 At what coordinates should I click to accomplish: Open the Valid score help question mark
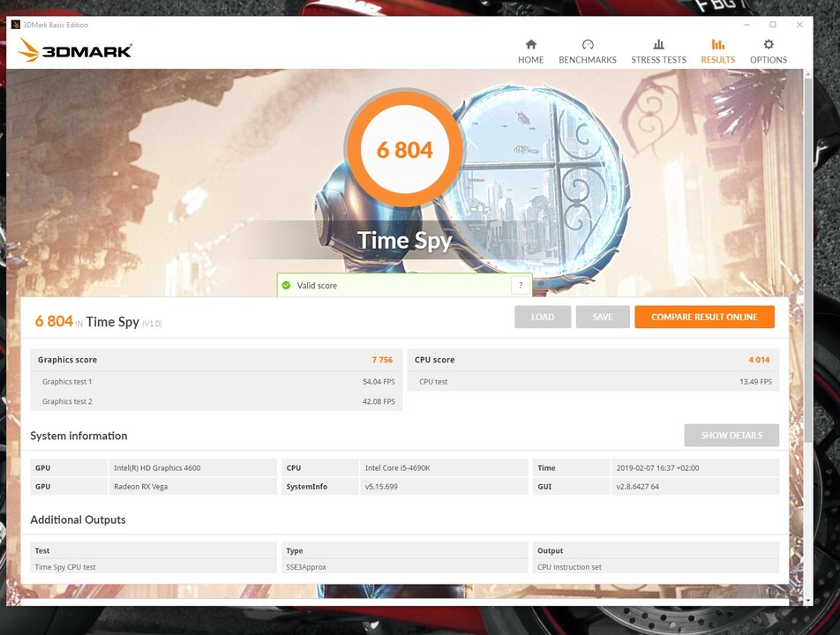point(521,286)
